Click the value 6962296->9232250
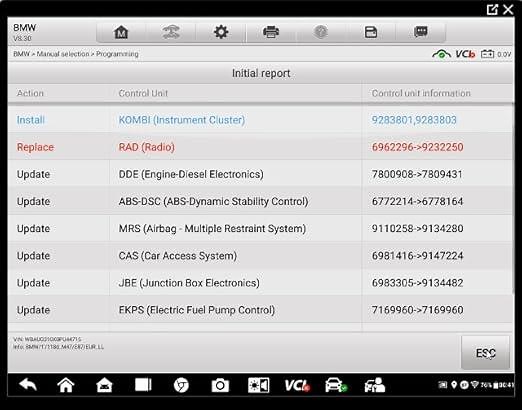Screen dimensions: 522x410 click(x=417, y=147)
